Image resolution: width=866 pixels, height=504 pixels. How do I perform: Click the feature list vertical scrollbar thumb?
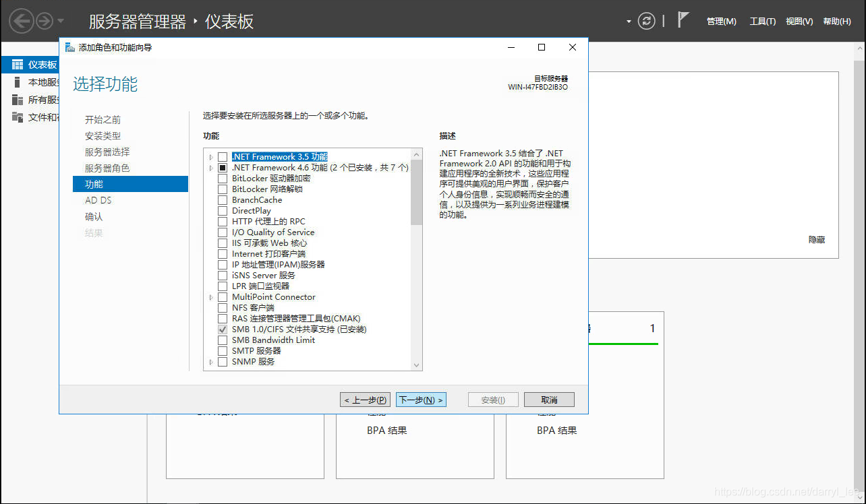tap(417, 192)
